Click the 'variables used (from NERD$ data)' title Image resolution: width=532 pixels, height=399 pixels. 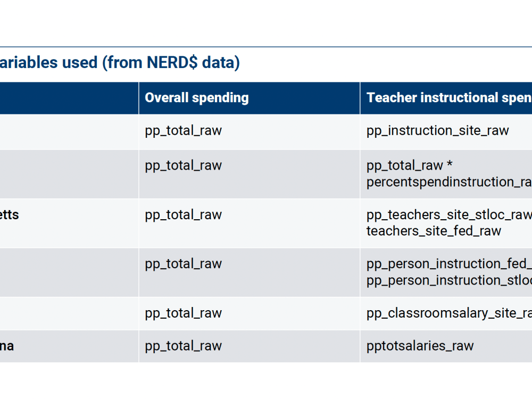tap(120, 63)
